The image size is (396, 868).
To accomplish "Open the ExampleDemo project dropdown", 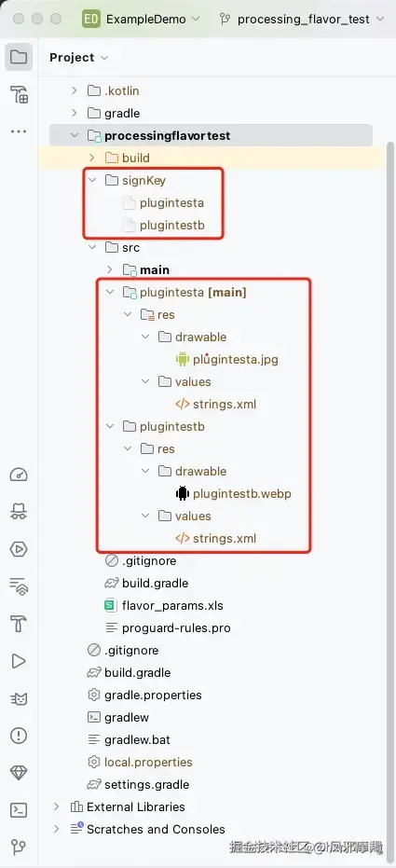I will [x=142, y=19].
